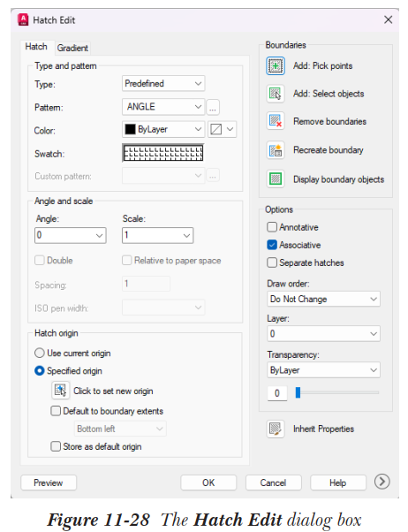Click the Custom pattern dropdown
The image size is (408, 532).
(x=163, y=175)
